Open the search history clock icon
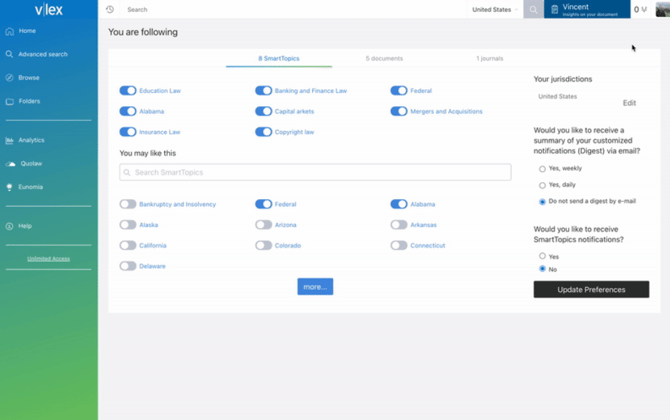The height and width of the screenshot is (420, 670). pyautogui.click(x=110, y=9)
